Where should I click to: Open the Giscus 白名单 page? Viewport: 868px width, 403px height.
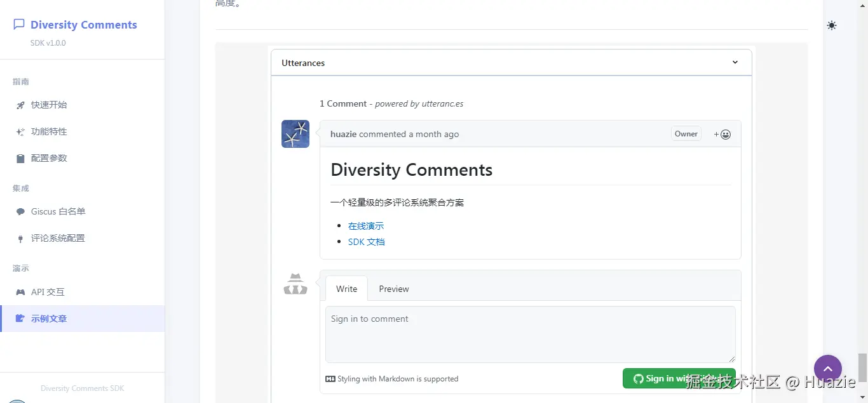(83, 212)
